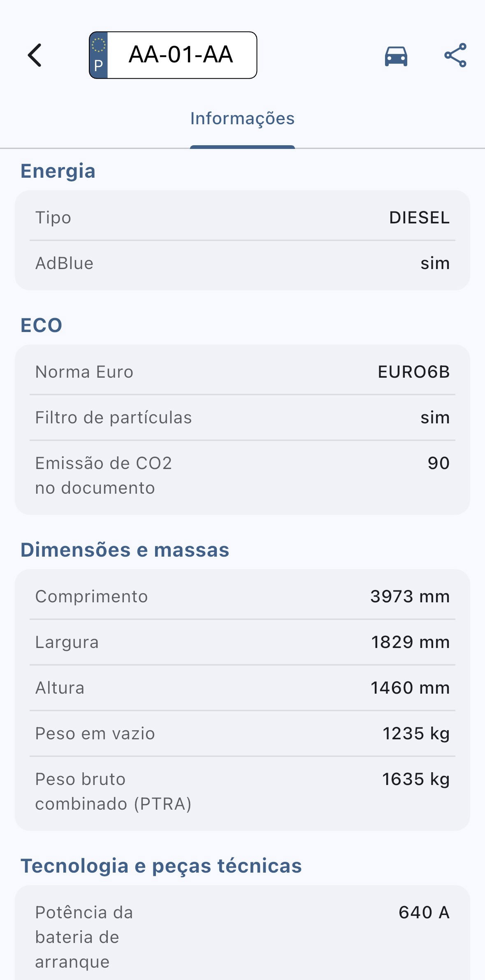The width and height of the screenshot is (485, 980).
Task: Tap the share icon
Action: (x=455, y=55)
